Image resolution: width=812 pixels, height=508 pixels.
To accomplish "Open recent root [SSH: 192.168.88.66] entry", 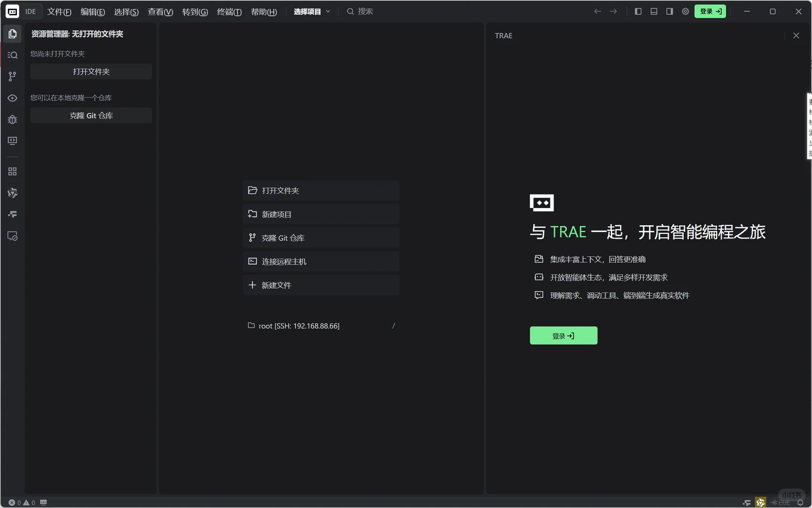I will point(321,326).
